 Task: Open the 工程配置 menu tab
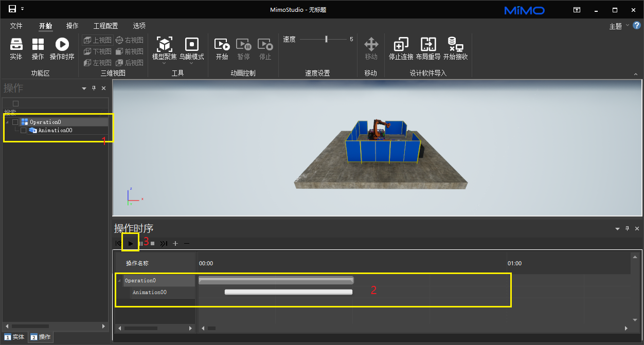(x=105, y=26)
